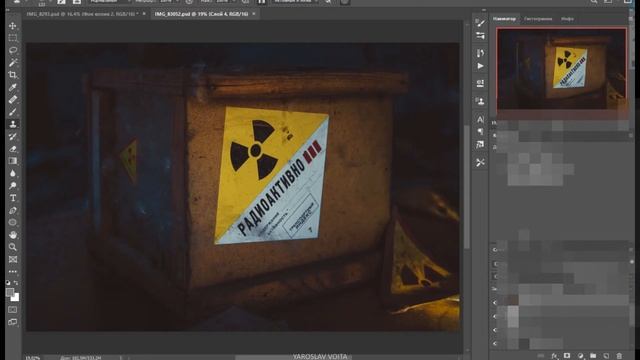640x360 pixels.
Task: Select the Ellipse shape tool
Action: point(13,222)
